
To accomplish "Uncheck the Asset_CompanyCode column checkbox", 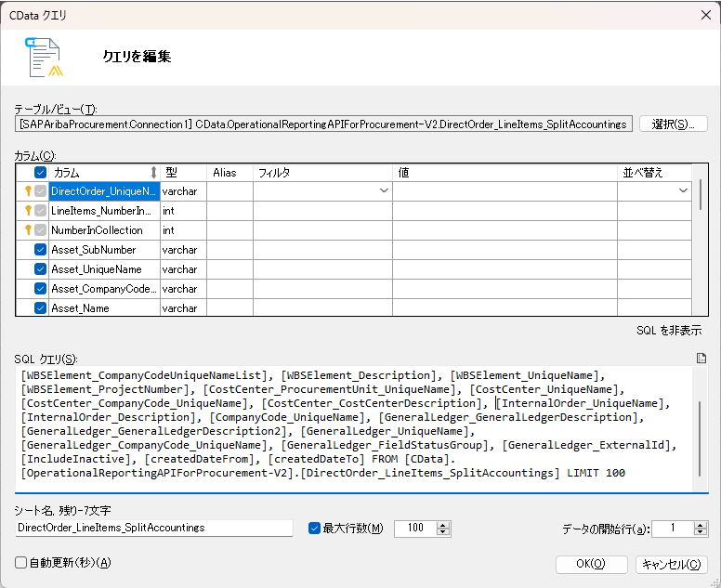I will coord(41,289).
